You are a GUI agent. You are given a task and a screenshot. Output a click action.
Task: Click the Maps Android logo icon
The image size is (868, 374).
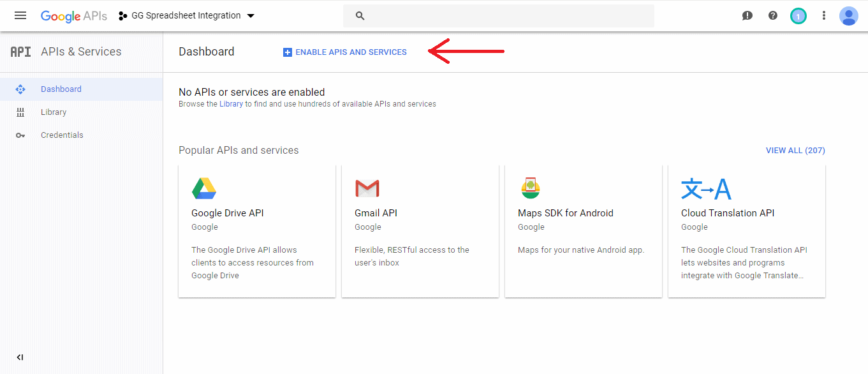coord(531,188)
